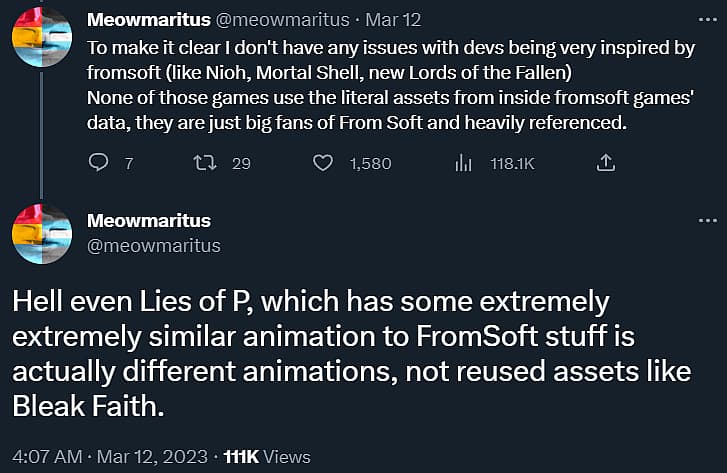
Task: Open the view analytics bar chart icon
Action: click(463, 163)
